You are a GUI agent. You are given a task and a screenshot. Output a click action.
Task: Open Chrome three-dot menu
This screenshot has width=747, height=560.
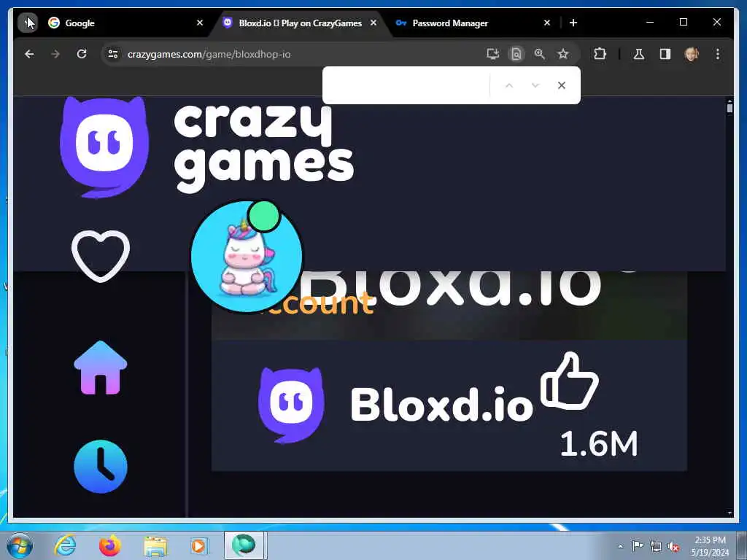(x=718, y=54)
